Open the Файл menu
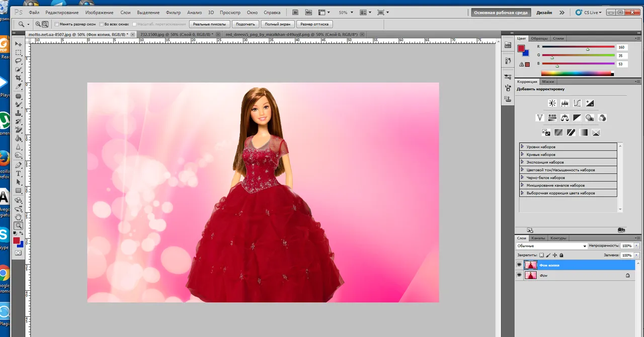The width and height of the screenshot is (644, 337). (x=34, y=12)
